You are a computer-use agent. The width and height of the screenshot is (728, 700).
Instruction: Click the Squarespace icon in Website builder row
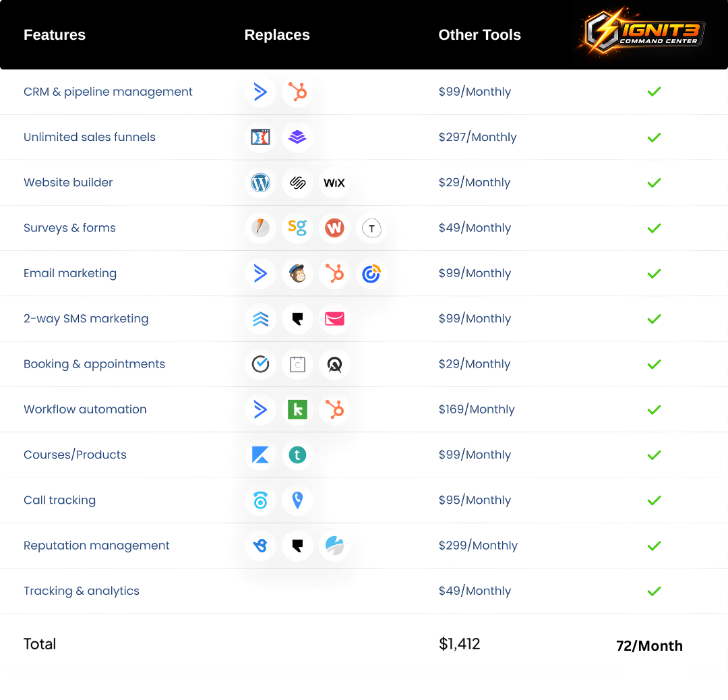pos(298,183)
